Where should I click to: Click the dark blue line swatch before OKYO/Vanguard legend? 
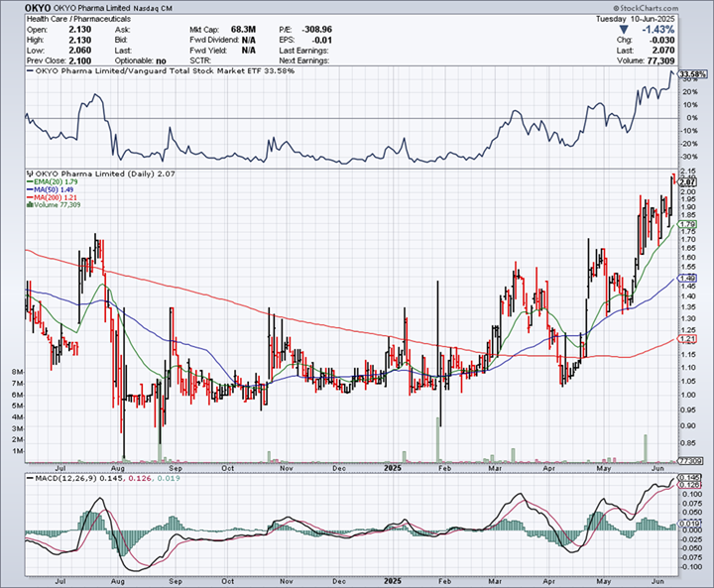30,71
